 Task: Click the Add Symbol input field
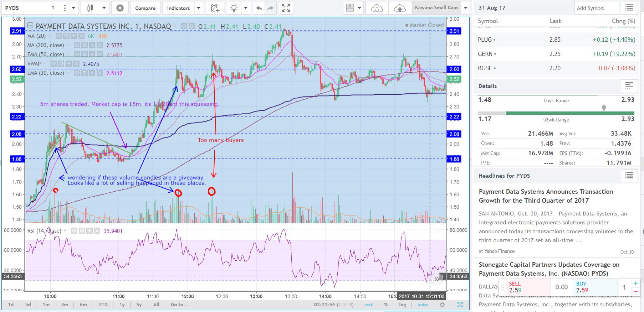[596, 8]
